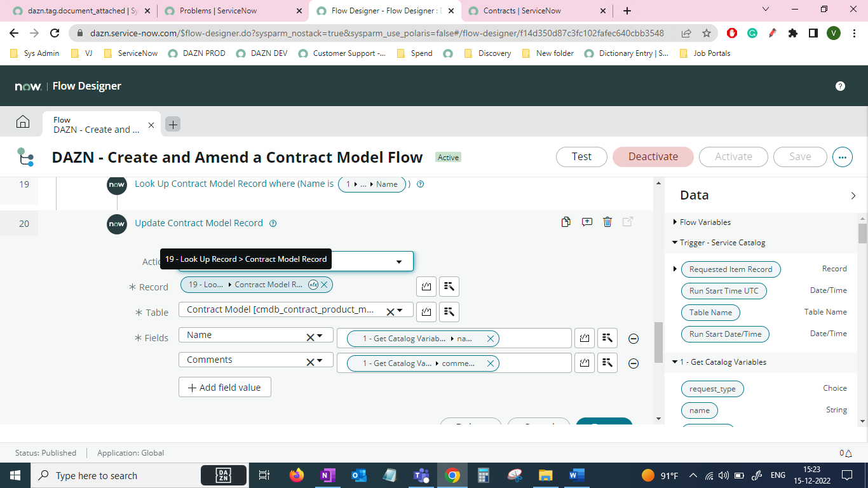868x488 pixels.
Task: Open the script icon for the Comments field
Action: coord(585,363)
